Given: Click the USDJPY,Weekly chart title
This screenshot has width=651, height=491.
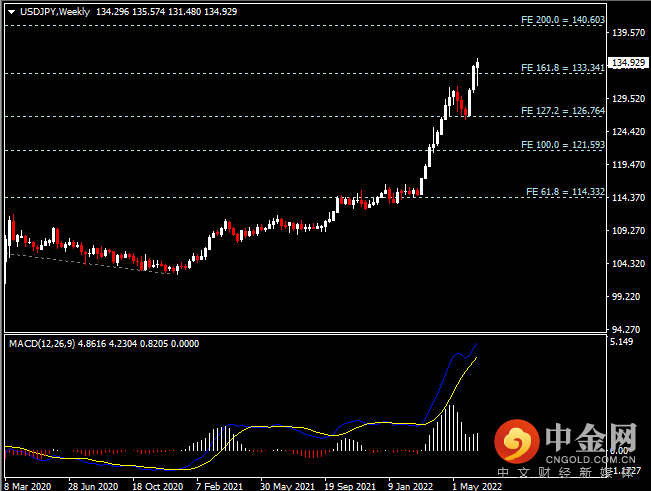Looking at the screenshot, I should pyautogui.click(x=55, y=12).
